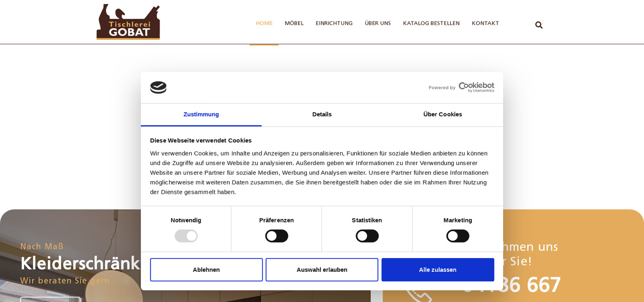Viewport: 644px width, 302px height.
Task: Toggle the Notwendig cookie switch
Action: point(186,236)
